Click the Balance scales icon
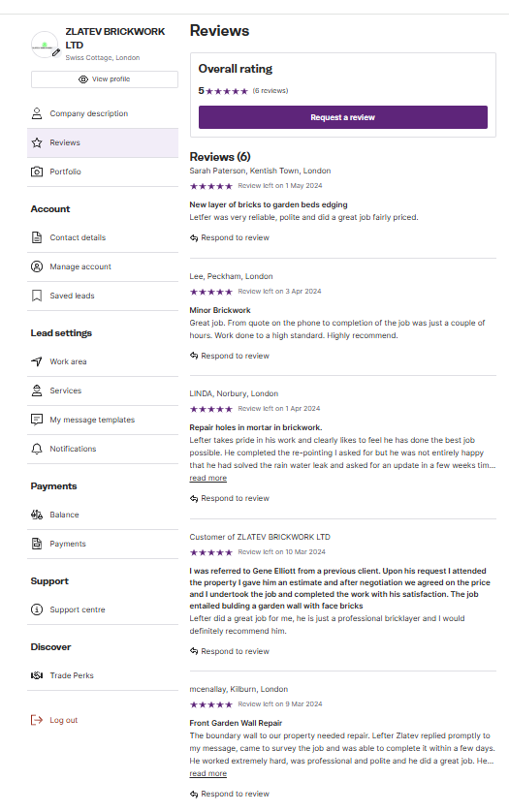Screen dimensions: 509x812 click(x=37, y=515)
